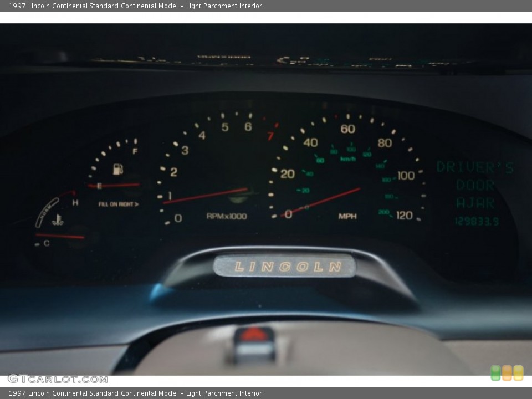Click the top title 1997 Lincoln Continental caption
Image resolution: width=532 pixels, height=399 pixels.
coord(135,6)
